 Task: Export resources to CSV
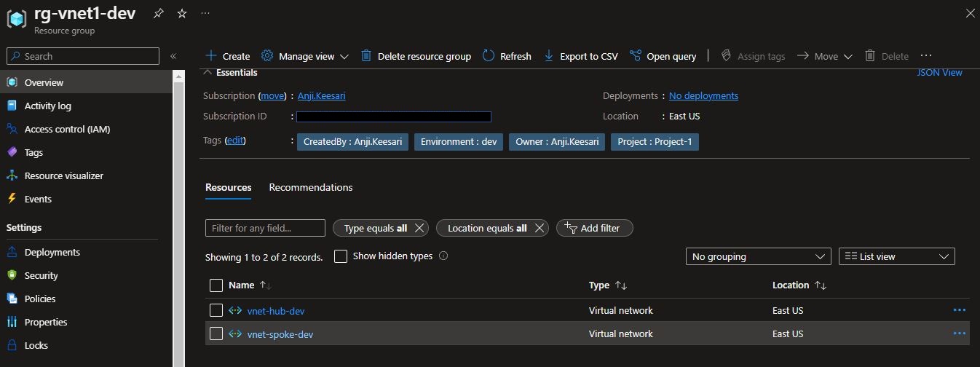click(581, 56)
